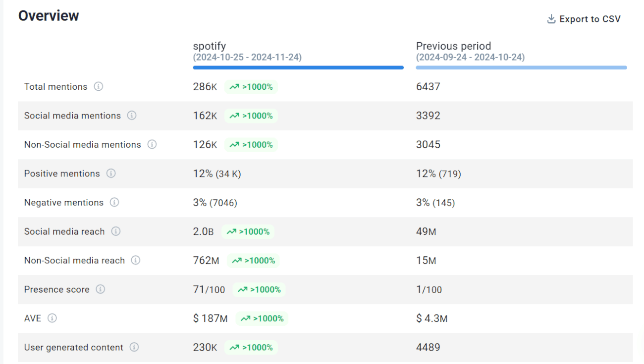Viewport: 644px width, 364px height.
Task: Click the Presence score info icon
Action: [x=101, y=289]
